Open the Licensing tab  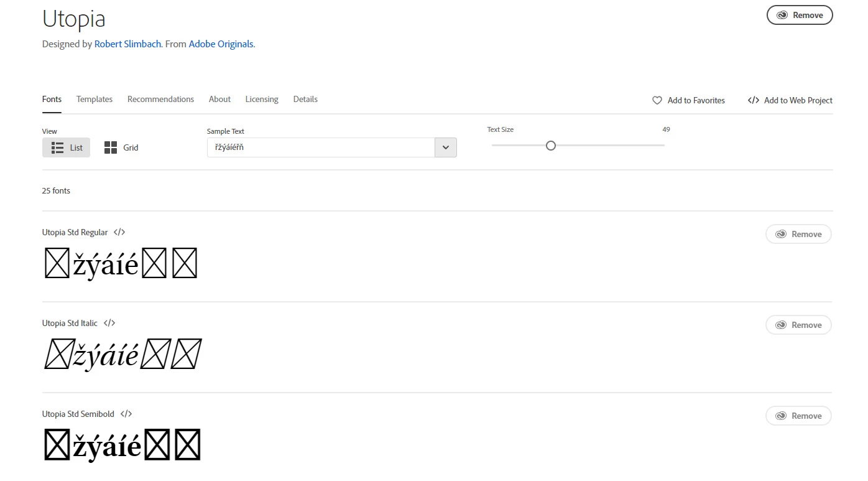(262, 100)
